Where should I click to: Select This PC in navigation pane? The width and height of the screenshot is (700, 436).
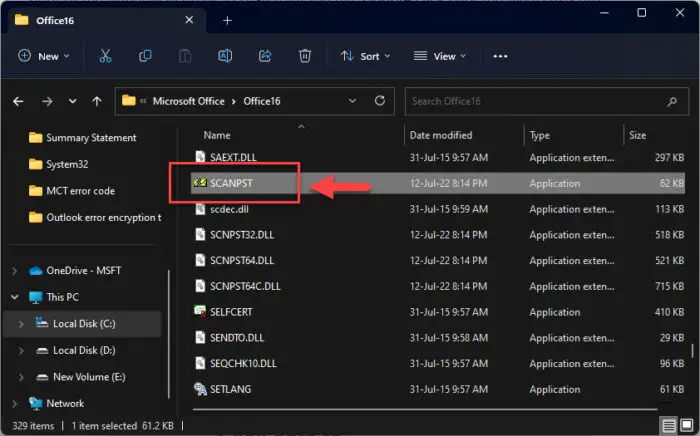pos(62,297)
